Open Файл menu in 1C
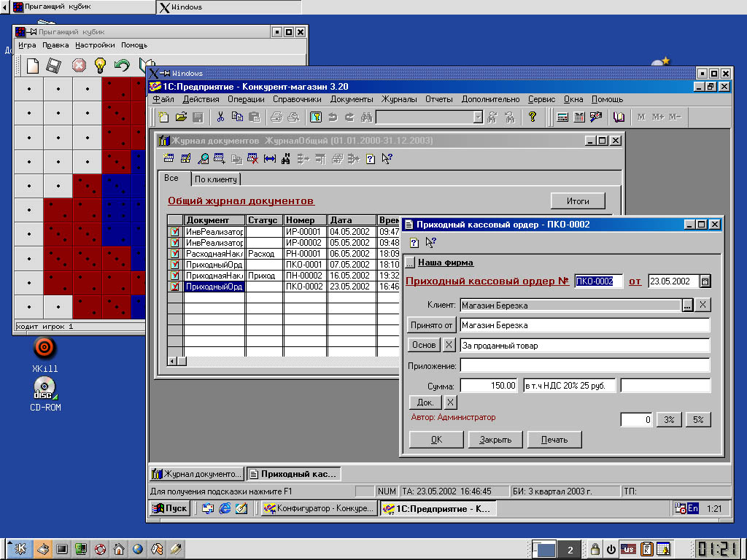The image size is (747, 560). coord(163,99)
